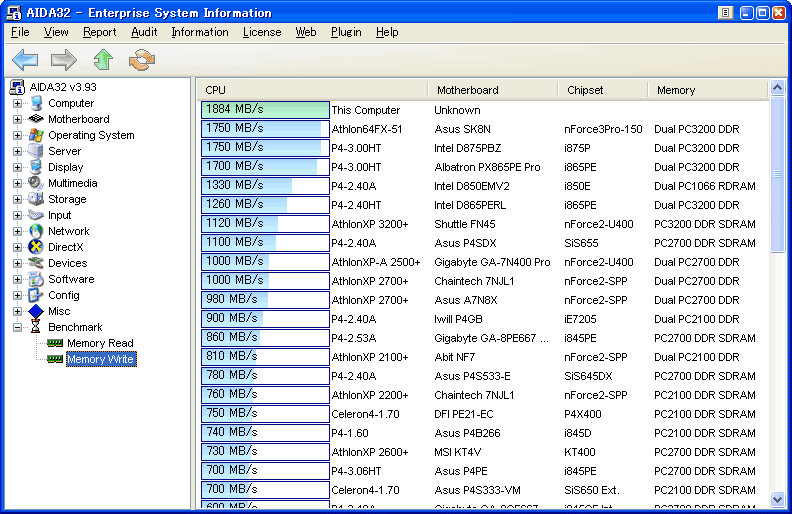This screenshot has height=514, width=792.
Task: Click the green Up arrow toolbar icon
Action: pyautogui.click(x=103, y=60)
